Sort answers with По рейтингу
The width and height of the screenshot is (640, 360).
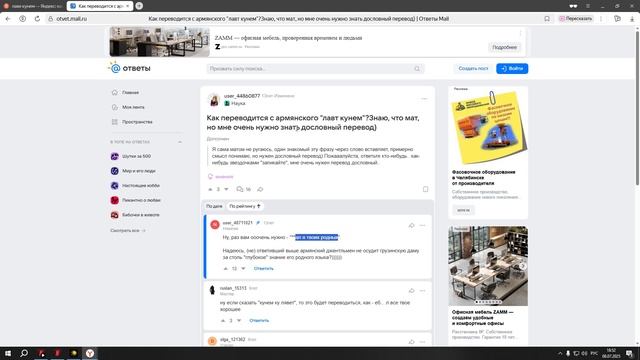pos(245,207)
